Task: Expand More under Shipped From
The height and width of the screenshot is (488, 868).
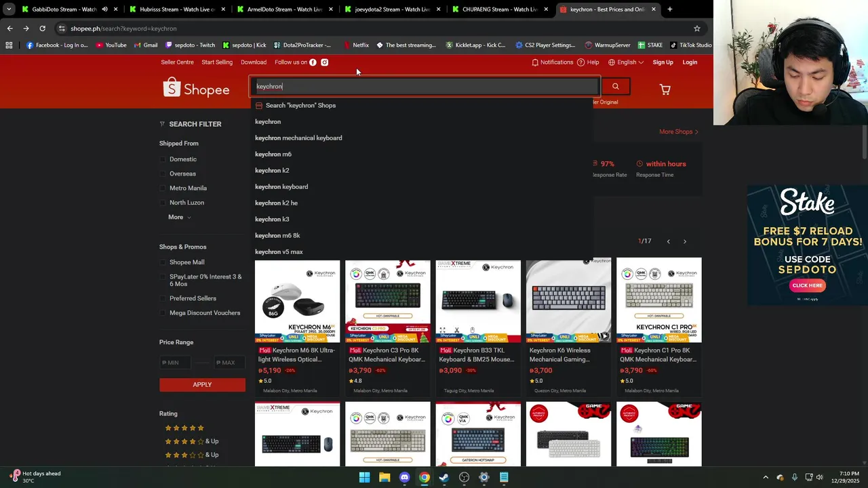Action: (x=180, y=217)
